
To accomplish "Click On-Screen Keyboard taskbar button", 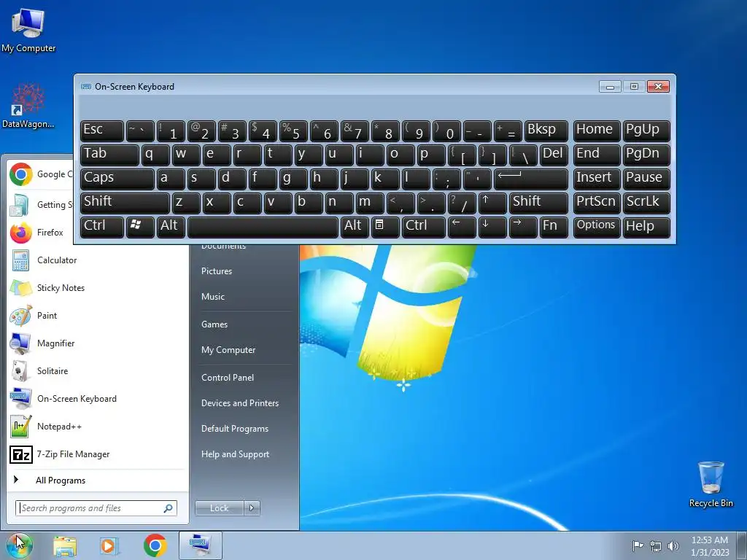I will pos(201,545).
